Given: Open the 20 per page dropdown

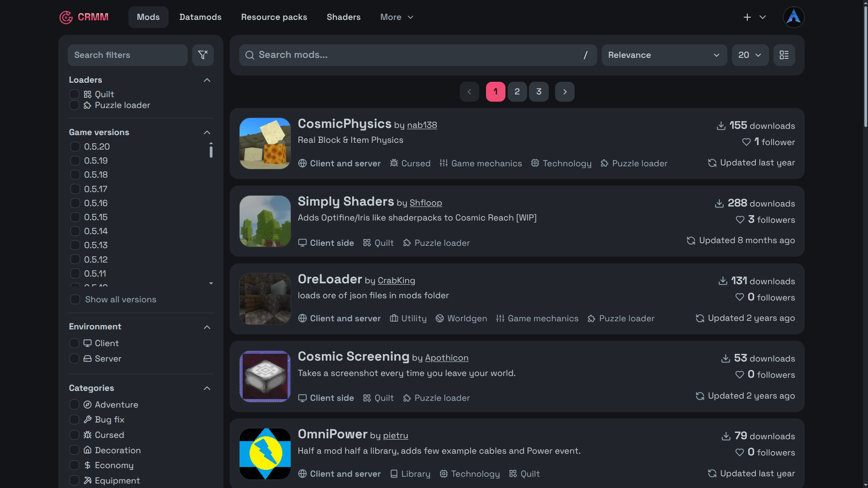Looking at the screenshot, I should (750, 55).
